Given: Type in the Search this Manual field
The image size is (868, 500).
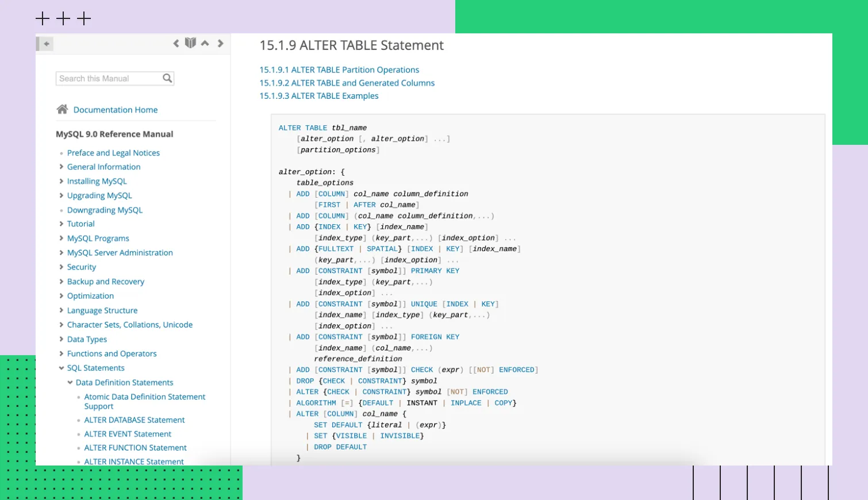Looking at the screenshot, I should (x=108, y=78).
